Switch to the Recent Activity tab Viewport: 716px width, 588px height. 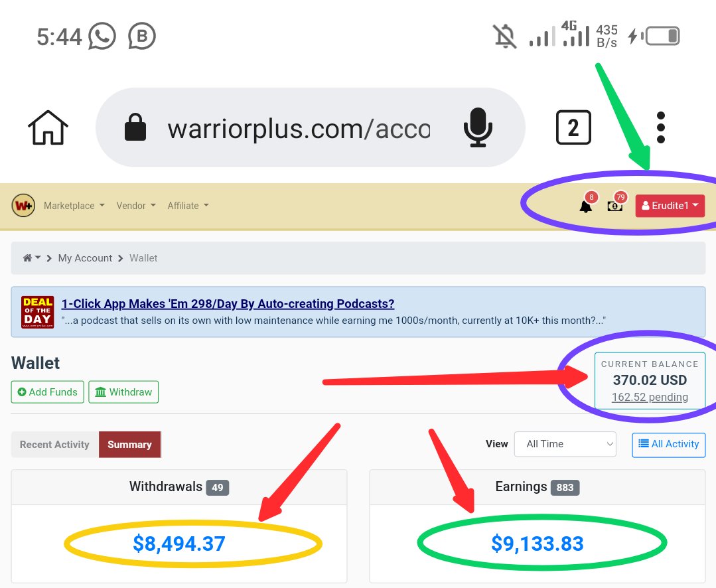[x=54, y=445]
